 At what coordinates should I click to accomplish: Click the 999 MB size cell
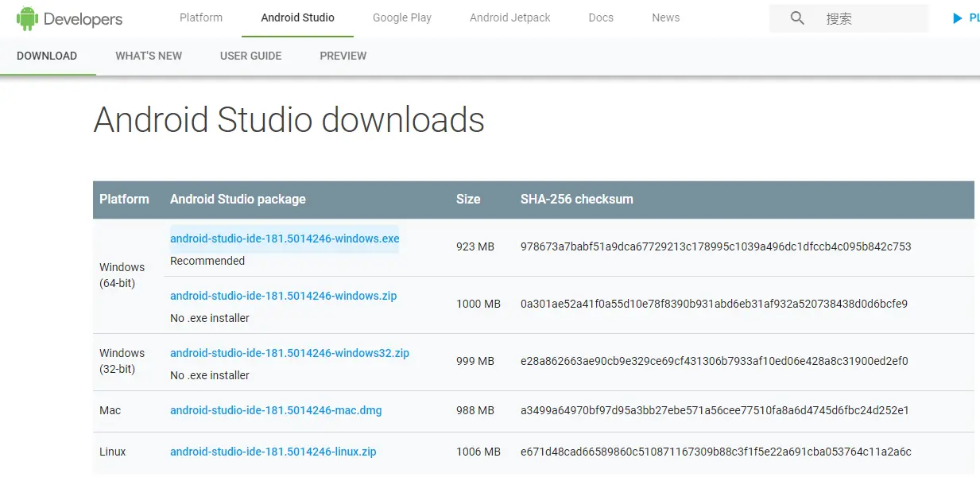(475, 361)
